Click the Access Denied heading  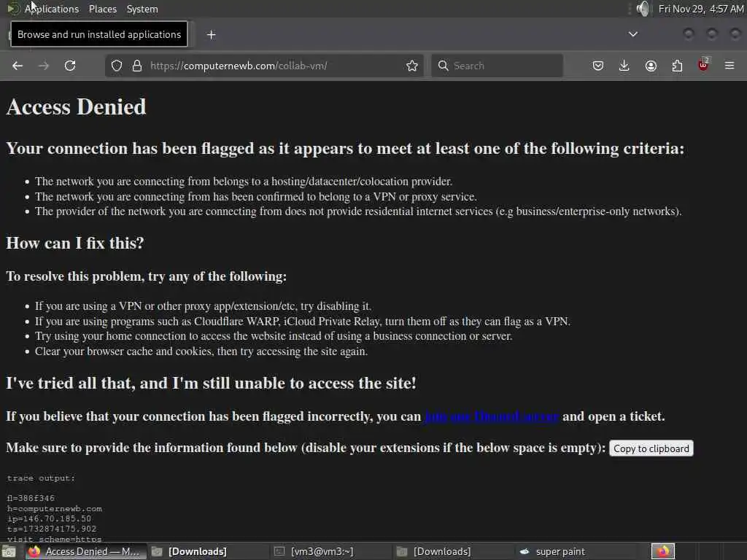click(76, 106)
